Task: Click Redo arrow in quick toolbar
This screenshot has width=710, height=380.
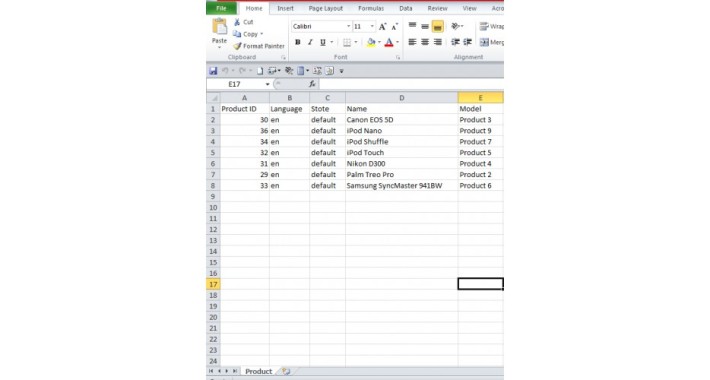Action: tap(242, 71)
